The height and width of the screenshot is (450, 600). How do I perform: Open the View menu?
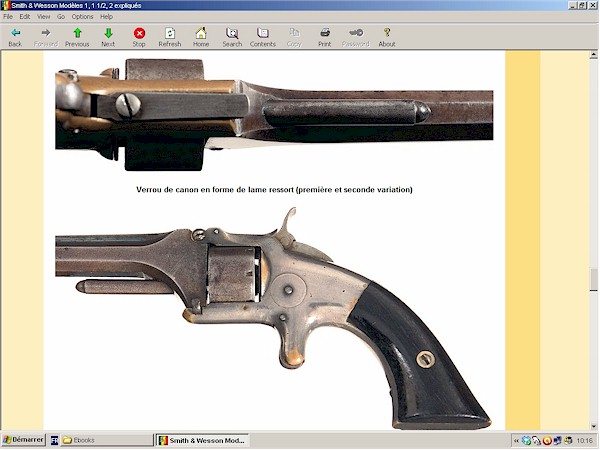[44, 16]
